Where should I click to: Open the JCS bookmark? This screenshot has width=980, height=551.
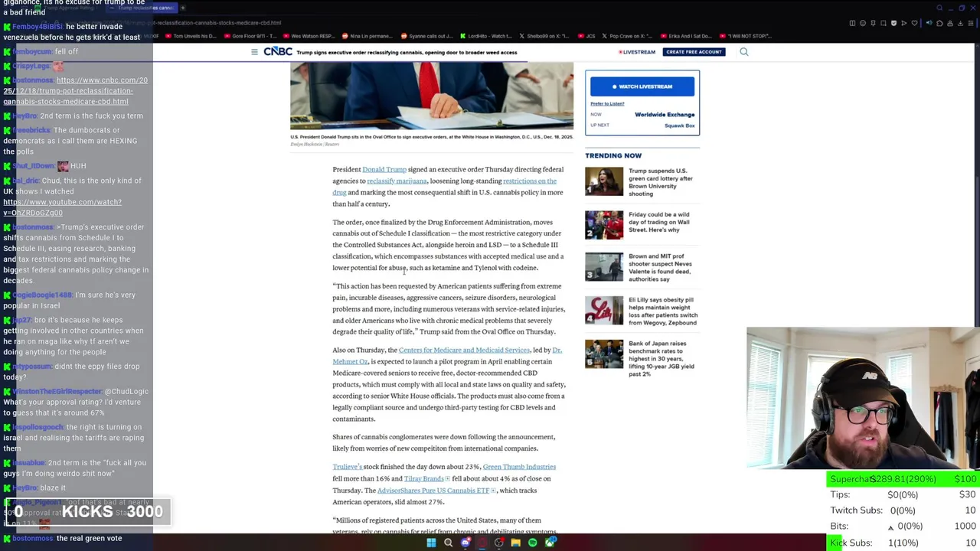click(586, 36)
